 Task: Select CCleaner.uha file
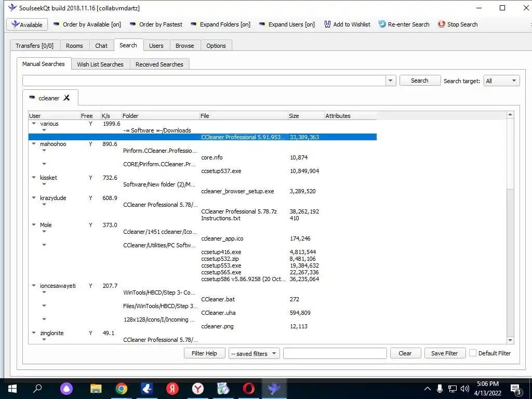pyautogui.click(x=218, y=313)
